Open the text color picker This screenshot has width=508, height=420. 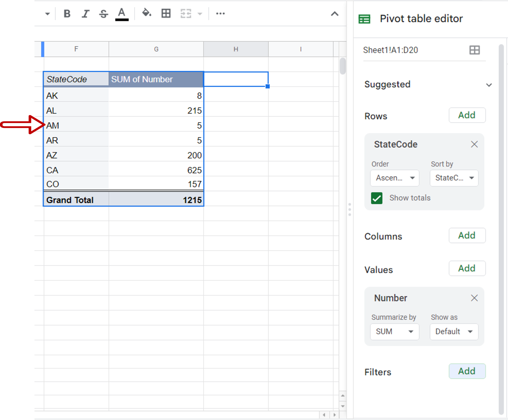tap(122, 13)
